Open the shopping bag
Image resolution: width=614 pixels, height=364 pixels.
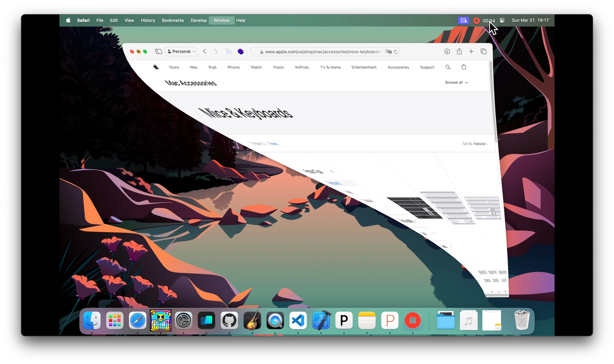coord(464,67)
